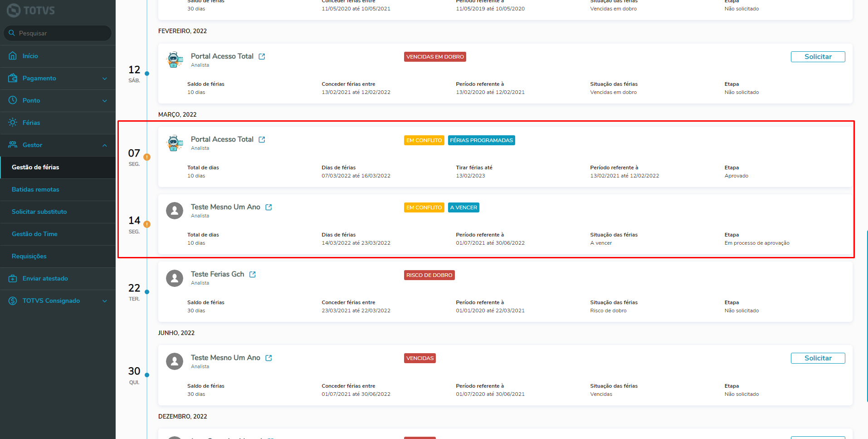Open the Férias menu item
The image size is (868, 439).
coord(58,123)
